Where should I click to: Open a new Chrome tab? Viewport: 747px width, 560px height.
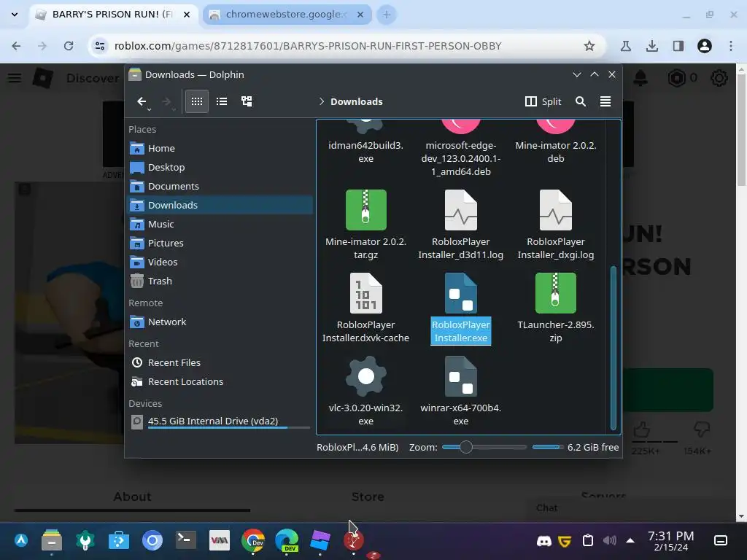[387, 15]
